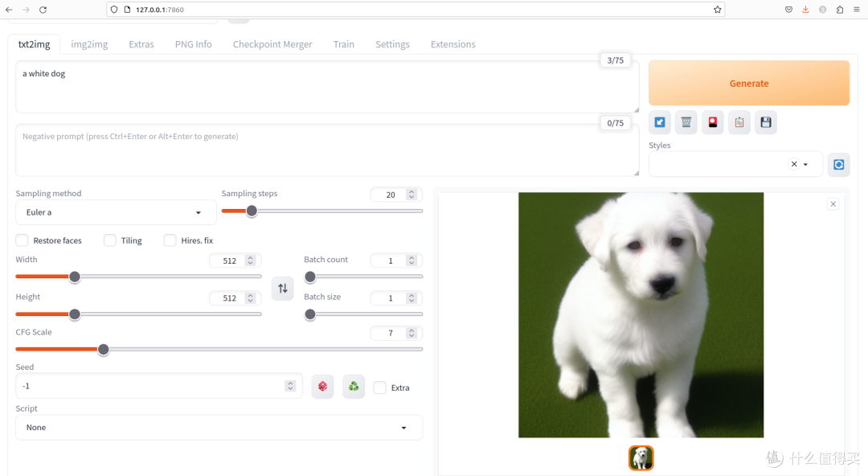Clear the prompt with the trash icon
Screen dimensions: 868x476
click(x=686, y=122)
